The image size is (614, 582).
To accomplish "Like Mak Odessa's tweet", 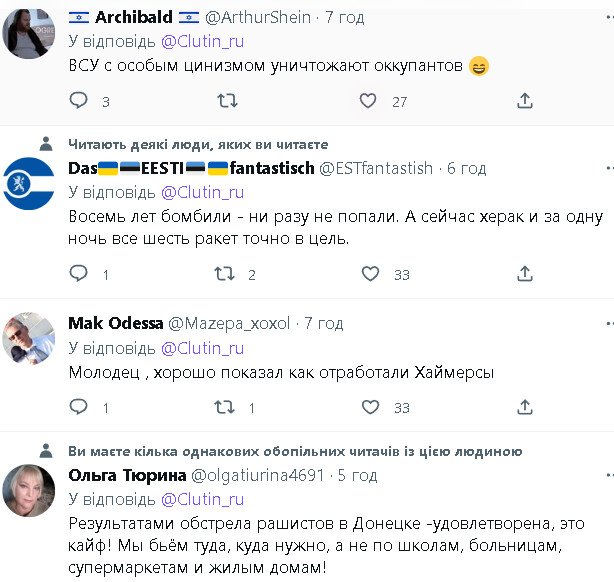I will (368, 407).
